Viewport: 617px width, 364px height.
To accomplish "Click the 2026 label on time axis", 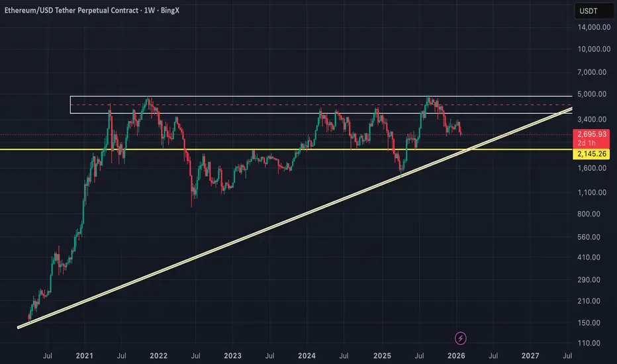I will (x=456, y=356).
